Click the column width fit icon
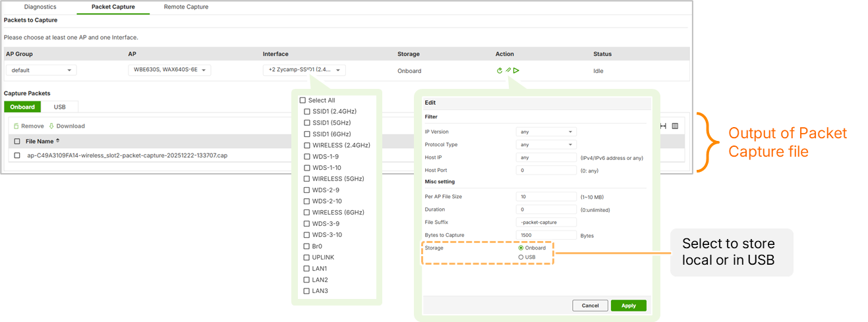868x322 pixels. (x=663, y=126)
